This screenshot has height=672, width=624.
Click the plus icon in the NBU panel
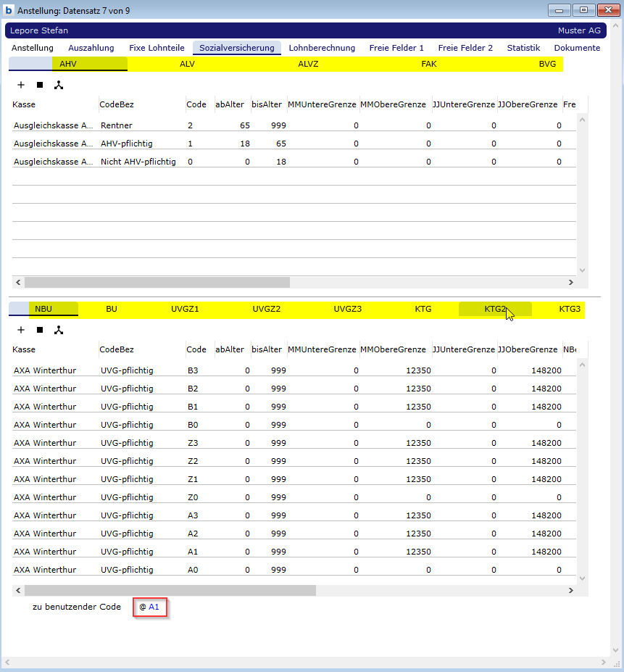[21, 330]
